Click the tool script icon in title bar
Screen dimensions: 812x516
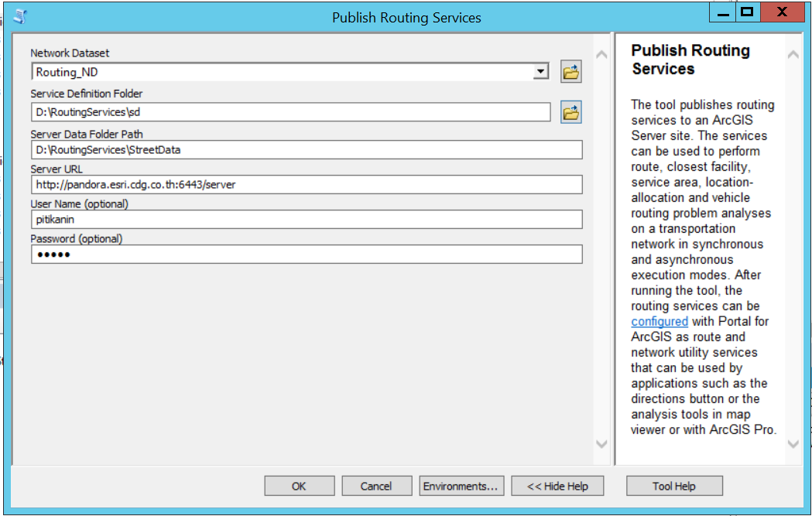[x=20, y=16]
